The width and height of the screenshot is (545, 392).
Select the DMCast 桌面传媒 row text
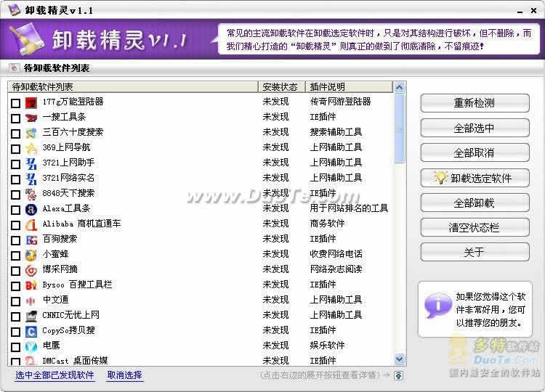(75, 361)
